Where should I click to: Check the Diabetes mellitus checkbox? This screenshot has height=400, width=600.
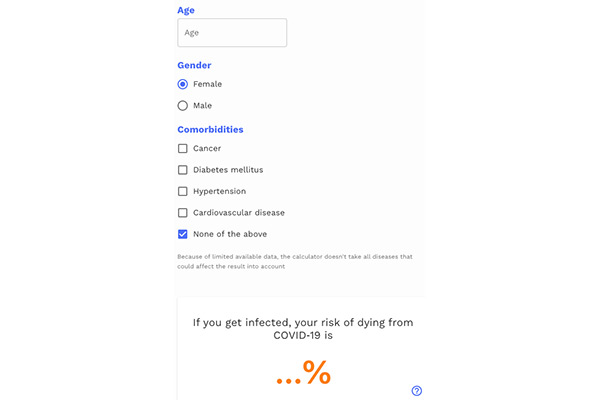tap(183, 170)
